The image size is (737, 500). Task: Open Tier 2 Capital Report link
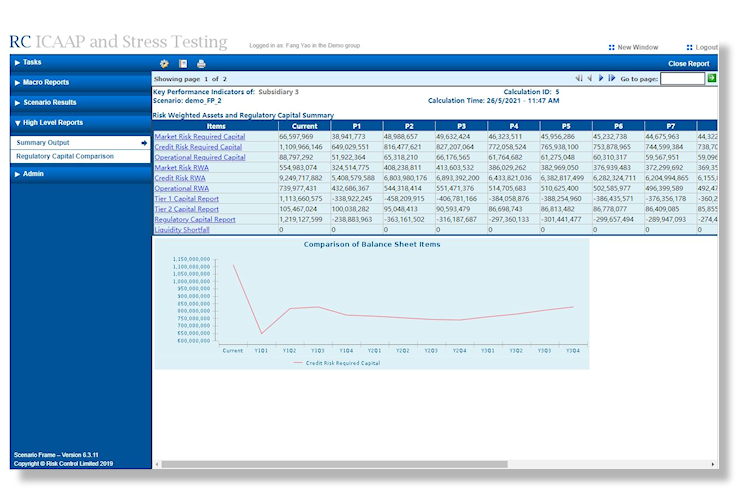(187, 209)
